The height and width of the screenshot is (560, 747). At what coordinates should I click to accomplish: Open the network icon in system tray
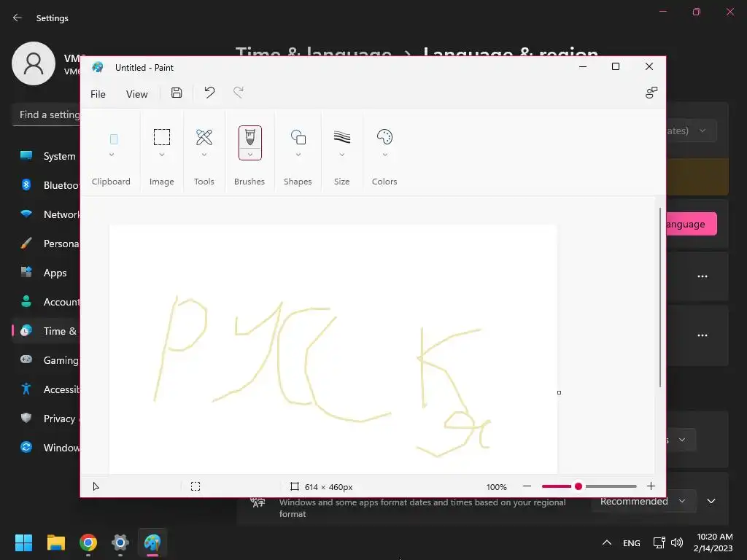pyautogui.click(x=659, y=542)
